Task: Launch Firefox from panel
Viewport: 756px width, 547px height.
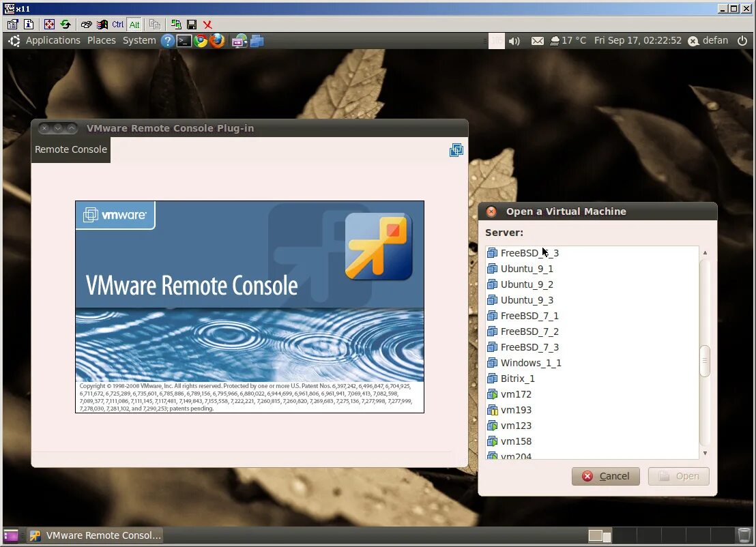Action: pyautogui.click(x=218, y=41)
